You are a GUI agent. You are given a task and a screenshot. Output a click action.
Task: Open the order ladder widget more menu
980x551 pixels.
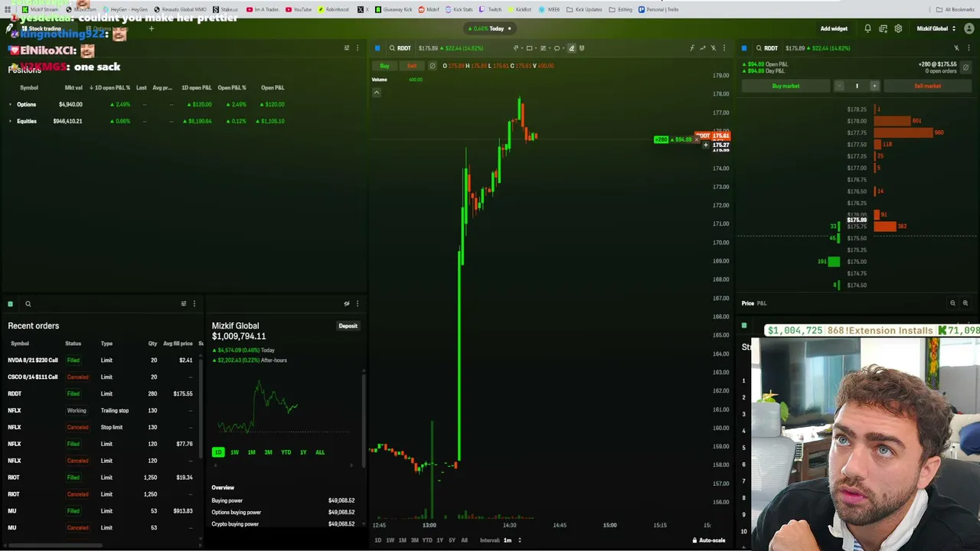tap(967, 48)
